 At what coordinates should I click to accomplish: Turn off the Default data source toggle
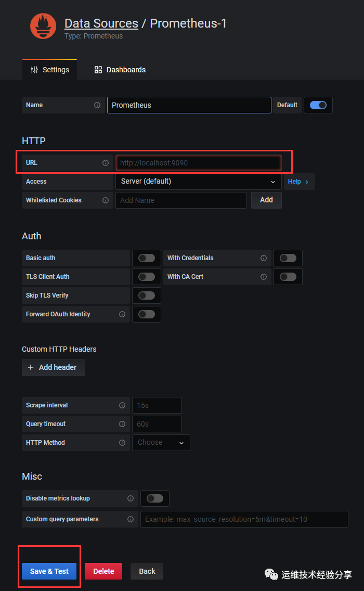coord(318,105)
